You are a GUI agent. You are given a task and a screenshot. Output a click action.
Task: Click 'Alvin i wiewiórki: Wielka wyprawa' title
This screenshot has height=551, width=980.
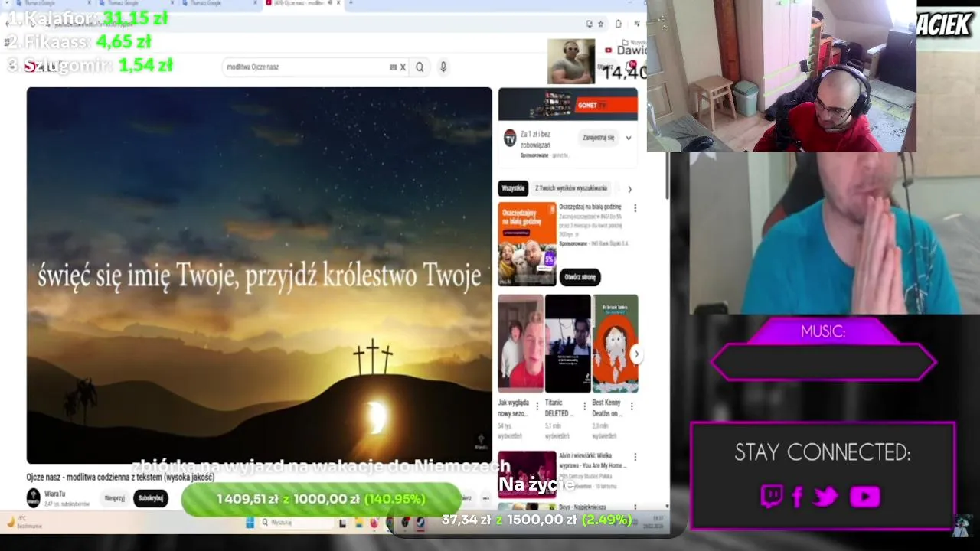click(593, 460)
